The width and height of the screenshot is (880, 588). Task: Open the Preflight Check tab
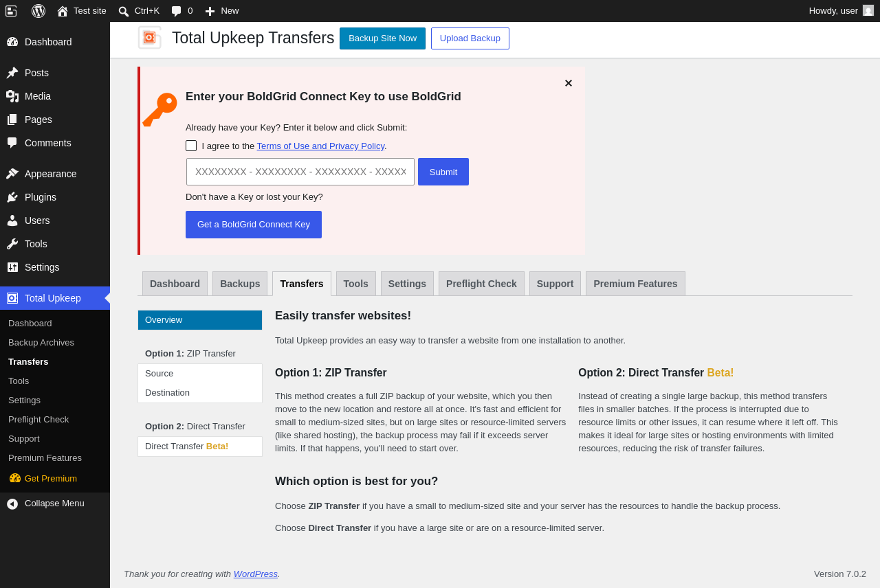481,284
